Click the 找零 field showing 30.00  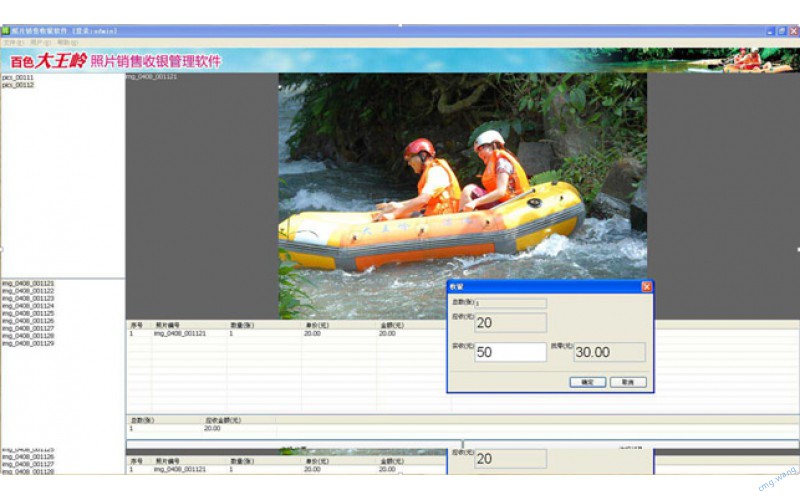(x=609, y=352)
